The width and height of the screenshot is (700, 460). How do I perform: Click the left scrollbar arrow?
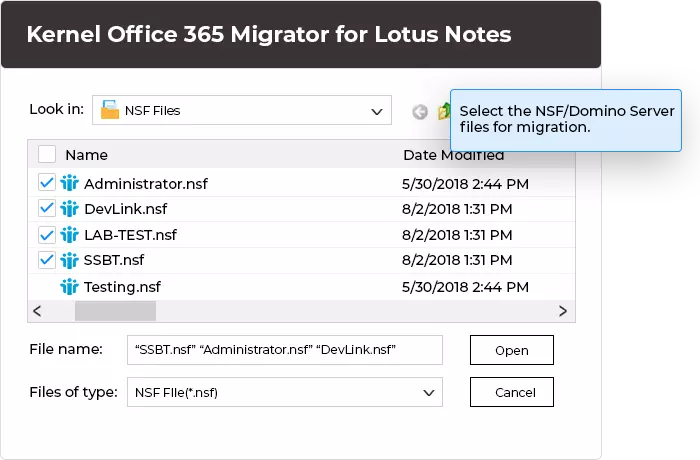[x=38, y=311]
